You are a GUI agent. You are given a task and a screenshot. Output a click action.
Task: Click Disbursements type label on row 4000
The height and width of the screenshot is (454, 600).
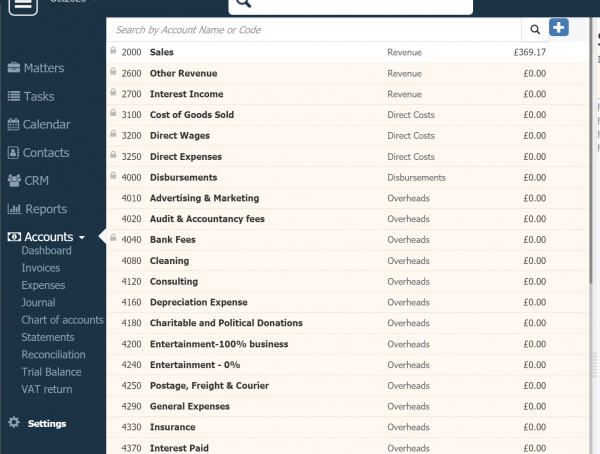pyautogui.click(x=416, y=178)
